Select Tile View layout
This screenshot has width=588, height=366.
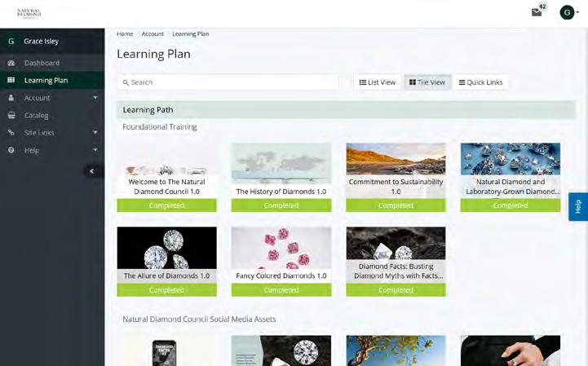pyautogui.click(x=427, y=82)
